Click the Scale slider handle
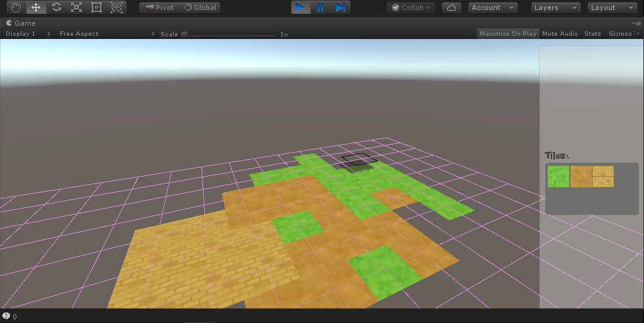The height and width of the screenshot is (323, 644). pyautogui.click(x=184, y=35)
